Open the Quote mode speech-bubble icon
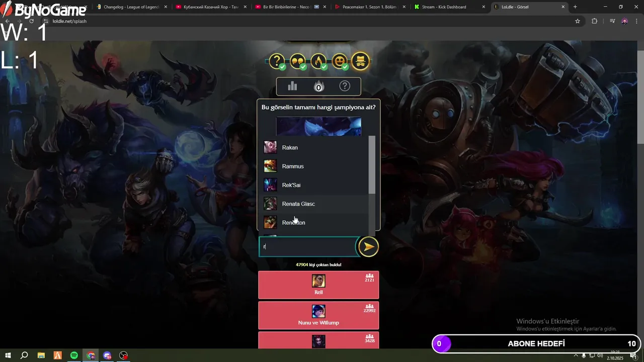 [297, 61]
